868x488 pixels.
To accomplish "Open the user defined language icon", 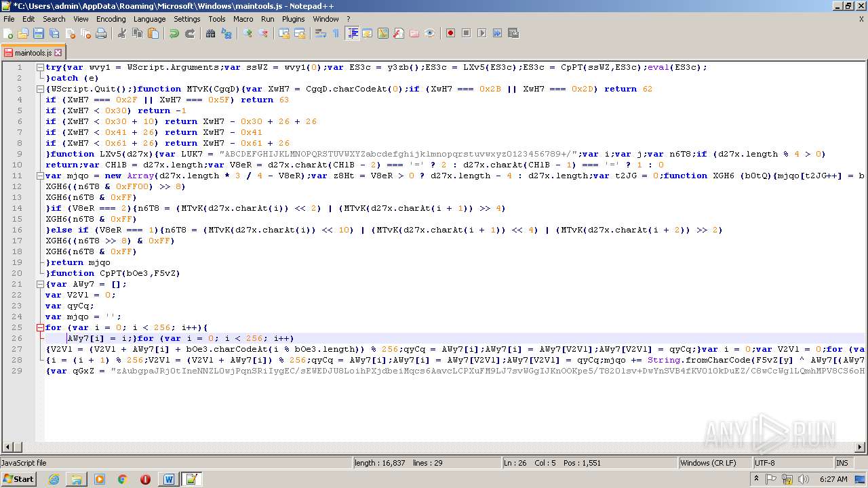I will click(x=368, y=33).
